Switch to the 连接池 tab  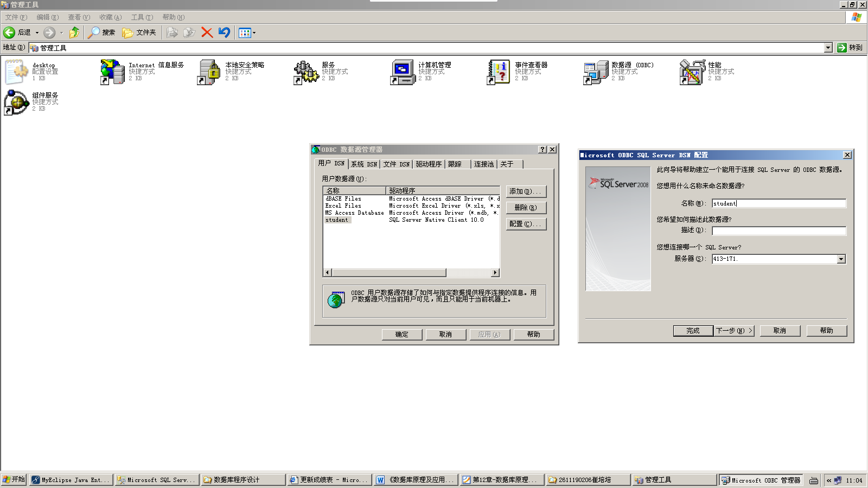coord(484,164)
